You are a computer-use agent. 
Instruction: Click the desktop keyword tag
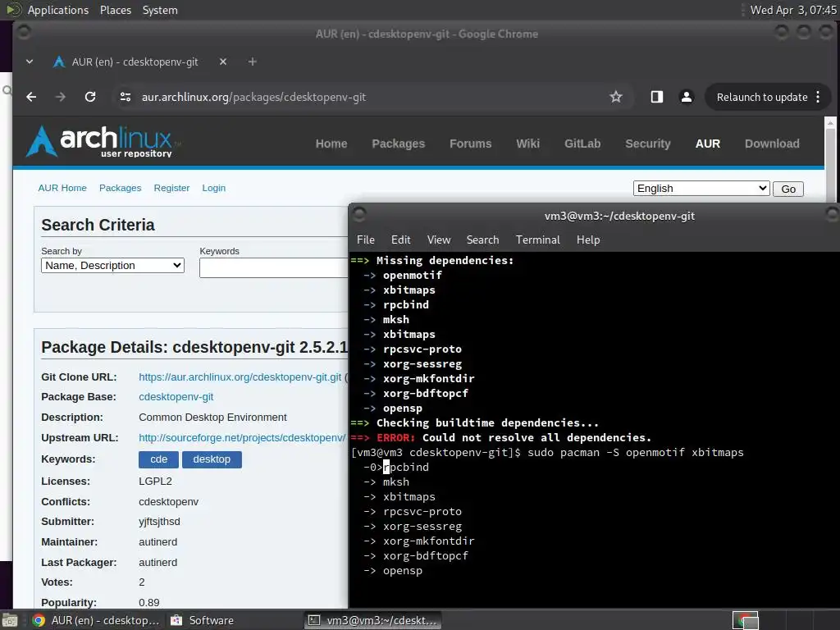(x=212, y=459)
